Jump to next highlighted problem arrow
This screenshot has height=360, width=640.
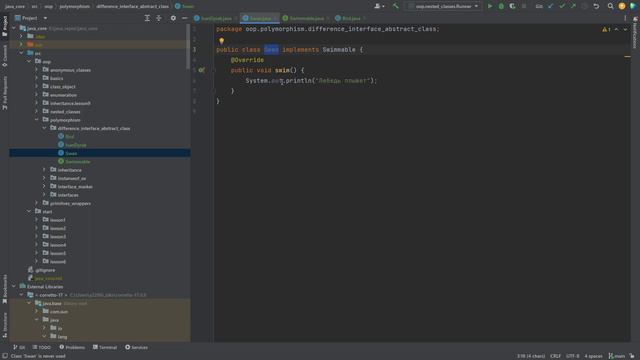click(625, 29)
